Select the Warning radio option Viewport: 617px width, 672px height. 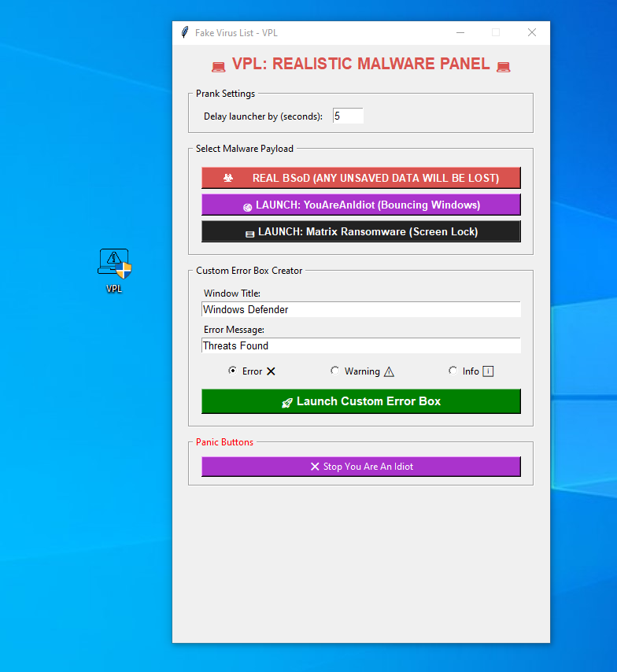tap(334, 371)
